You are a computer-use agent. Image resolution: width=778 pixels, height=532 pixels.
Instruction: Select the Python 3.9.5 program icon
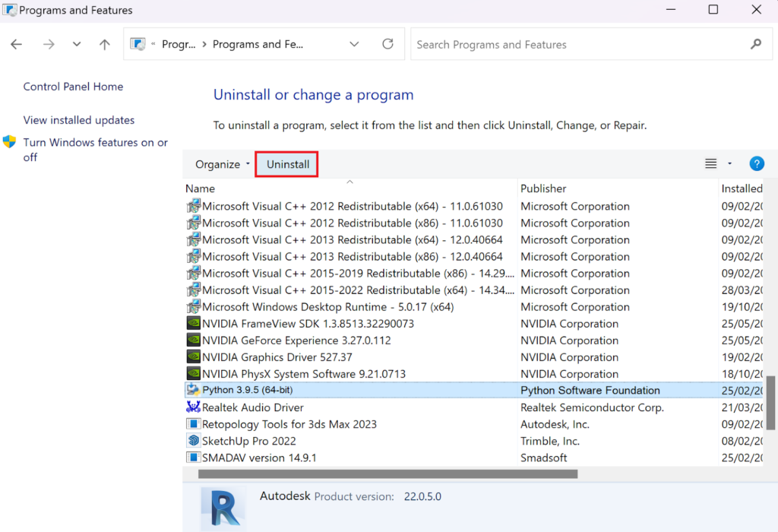click(193, 390)
